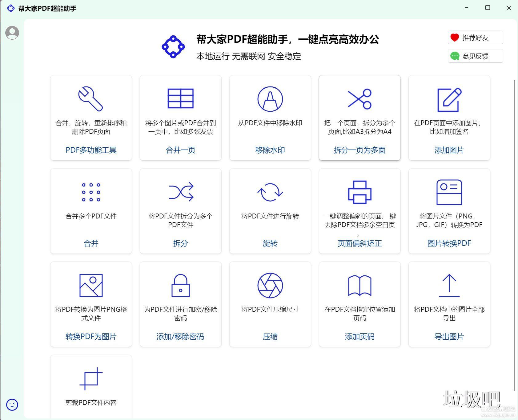
Task: Open the printer icon for 页面偏斜矫正
Action: coord(359,192)
